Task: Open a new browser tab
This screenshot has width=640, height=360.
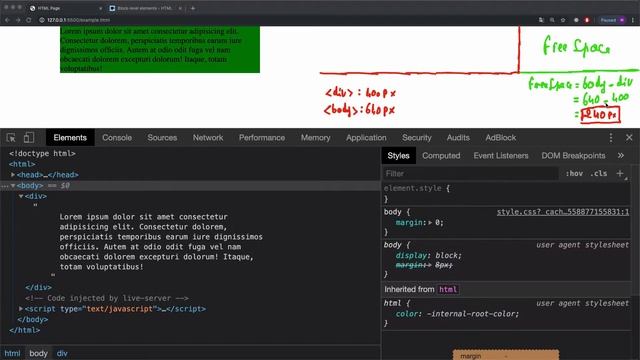Action: pos(193,8)
